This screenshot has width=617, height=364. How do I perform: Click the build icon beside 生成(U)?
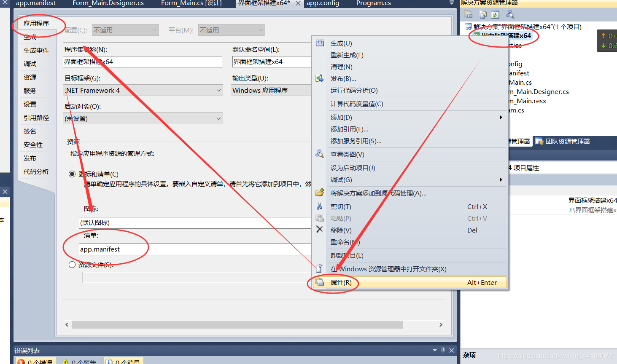(320, 43)
